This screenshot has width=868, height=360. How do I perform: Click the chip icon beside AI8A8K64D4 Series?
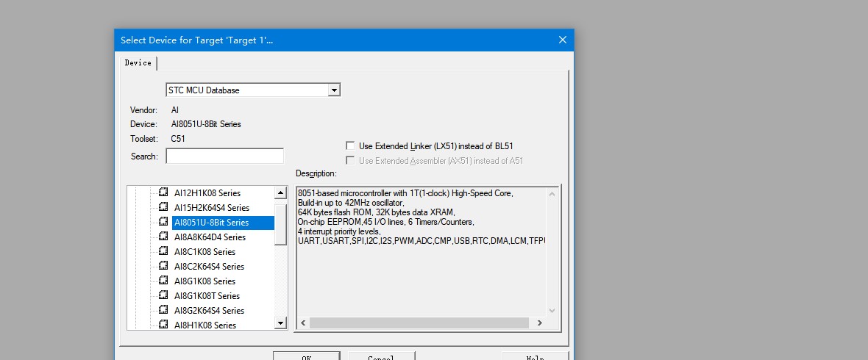163,236
